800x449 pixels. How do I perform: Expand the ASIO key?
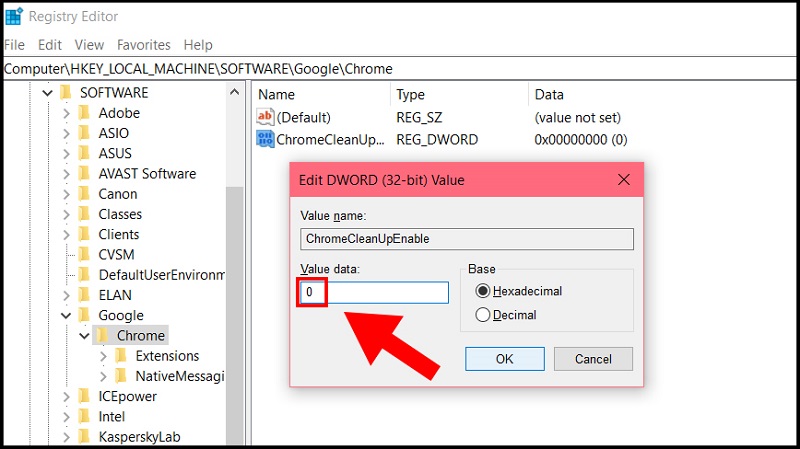66,133
